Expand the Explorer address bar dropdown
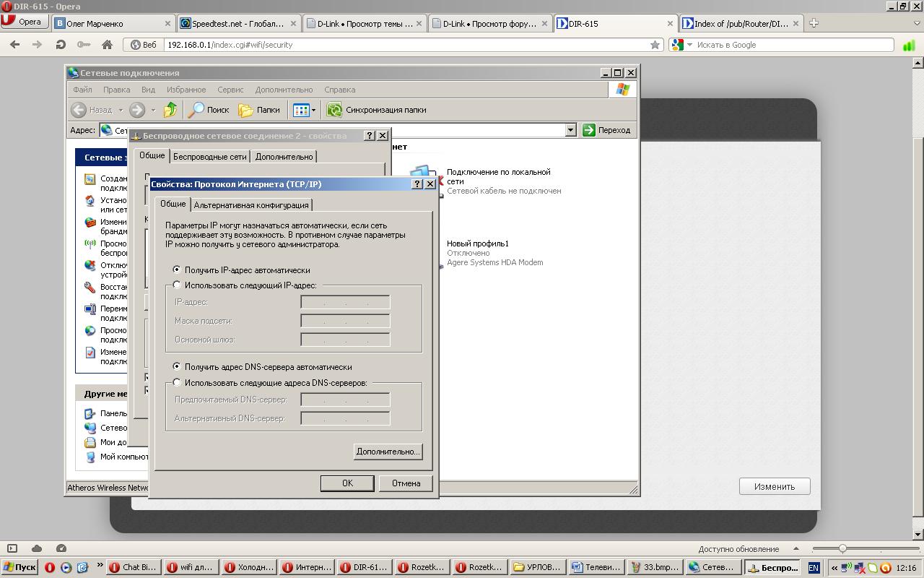 [570, 130]
